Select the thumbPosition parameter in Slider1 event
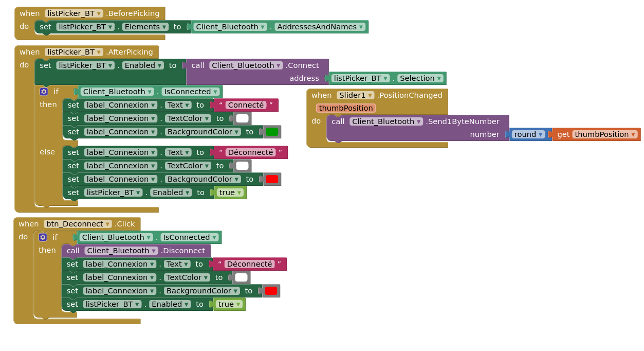The image size is (644, 351). pos(346,108)
